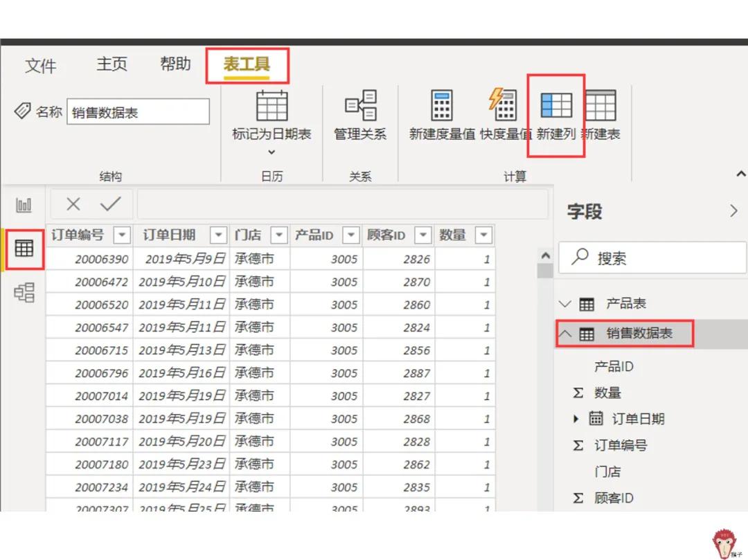Select the data view icon on the left
Image resolution: width=748 pixels, height=560 pixels.
(x=24, y=249)
